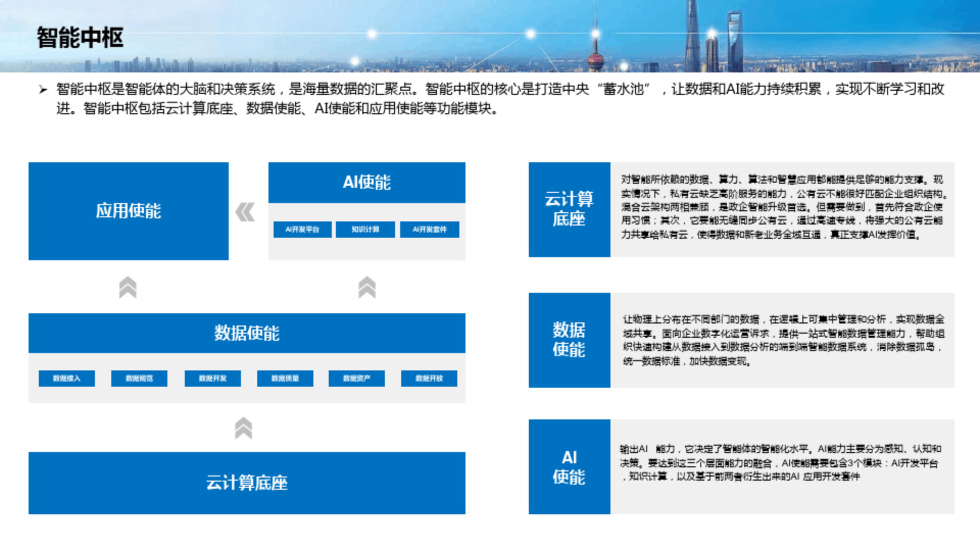Click the AI开发平台 chip
980x551 pixels.
pos(302,230)
